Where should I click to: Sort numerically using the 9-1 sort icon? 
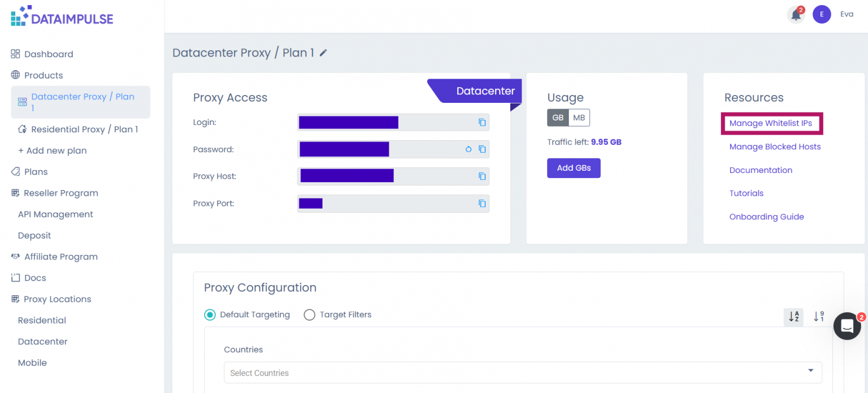point(818,317)
